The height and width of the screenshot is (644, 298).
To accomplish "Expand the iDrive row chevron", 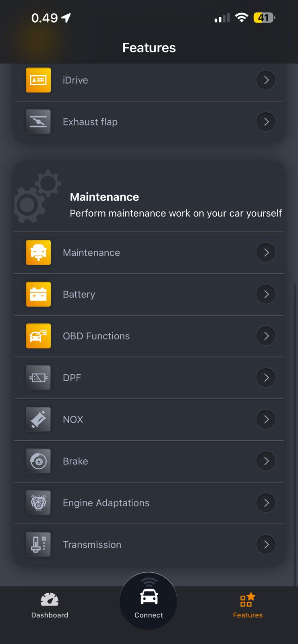I will coord(266,80).
